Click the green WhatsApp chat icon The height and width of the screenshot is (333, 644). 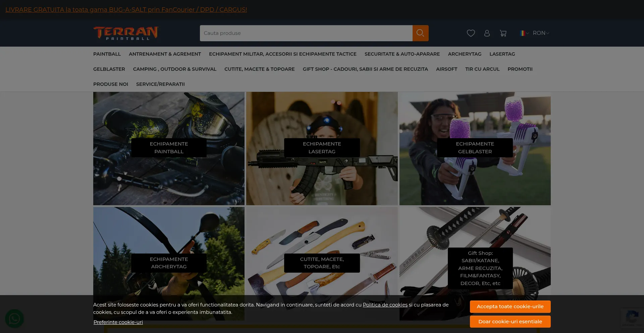(x=14, y=319)
